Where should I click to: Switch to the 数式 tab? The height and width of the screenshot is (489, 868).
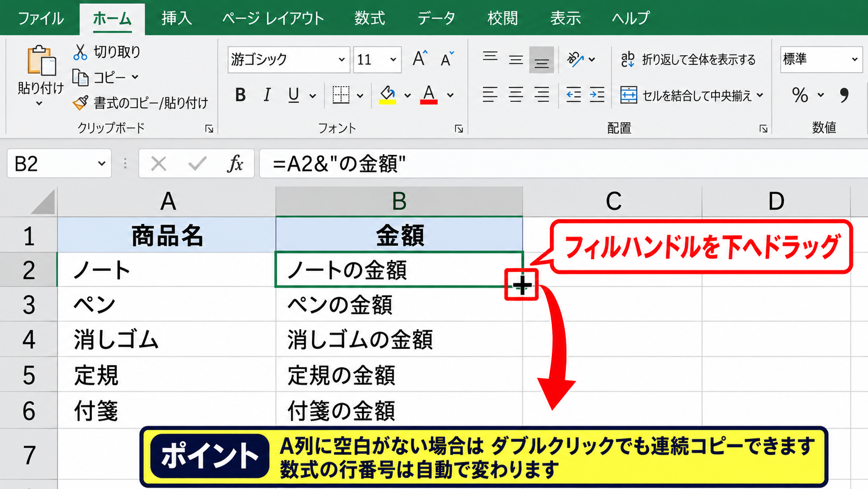coord(370,18)
